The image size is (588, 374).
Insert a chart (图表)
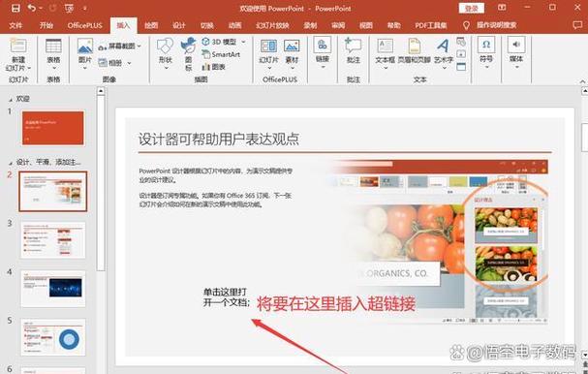[x=213, y=67]
